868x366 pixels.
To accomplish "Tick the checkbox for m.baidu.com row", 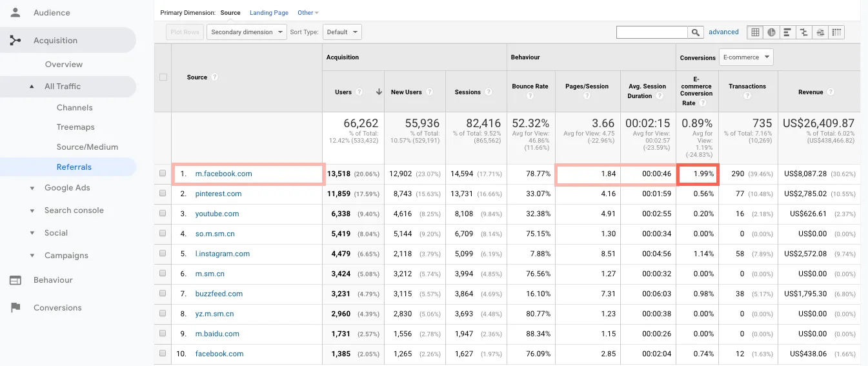I will coord(163,334).
